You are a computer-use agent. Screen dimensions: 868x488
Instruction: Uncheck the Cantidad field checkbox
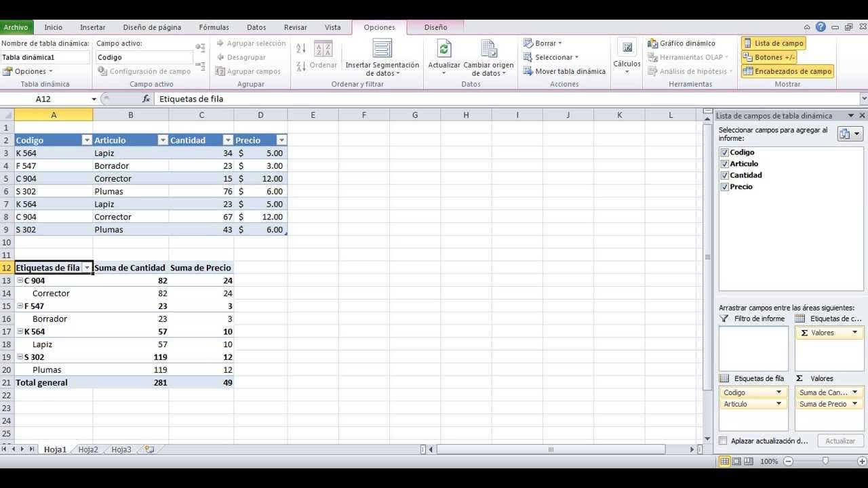[725, 176]
